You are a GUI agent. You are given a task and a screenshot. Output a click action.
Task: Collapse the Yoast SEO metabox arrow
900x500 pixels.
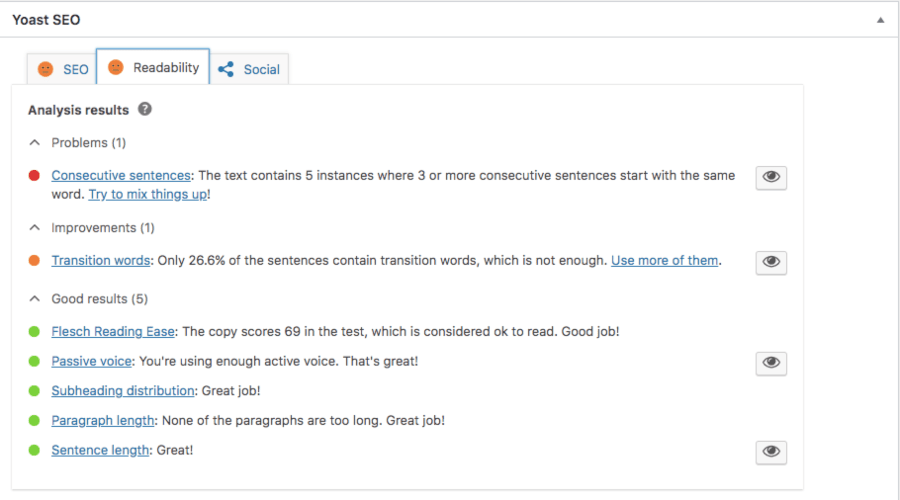(x=880, y=20)
